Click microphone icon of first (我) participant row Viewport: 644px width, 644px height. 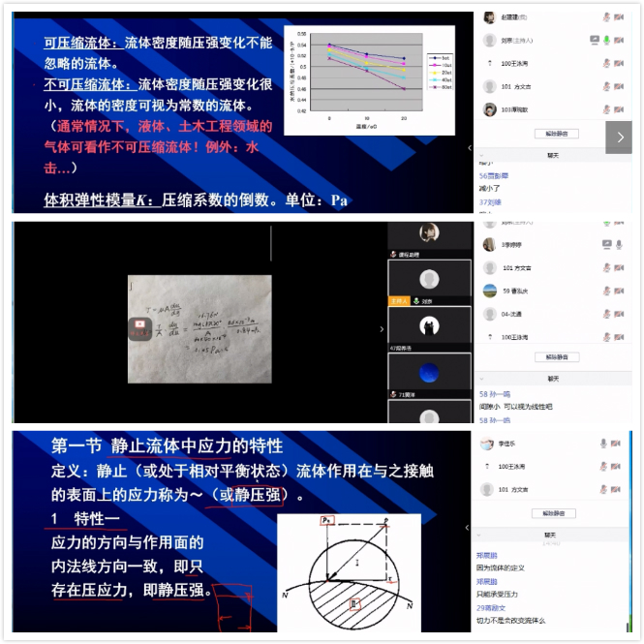tap(606, 16)
